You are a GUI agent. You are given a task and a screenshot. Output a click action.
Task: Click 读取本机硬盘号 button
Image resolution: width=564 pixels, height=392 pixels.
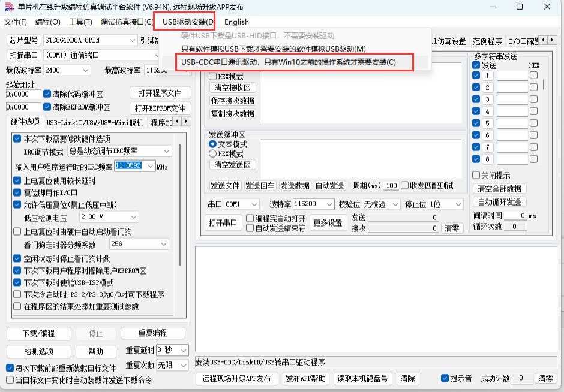(362, 378)
